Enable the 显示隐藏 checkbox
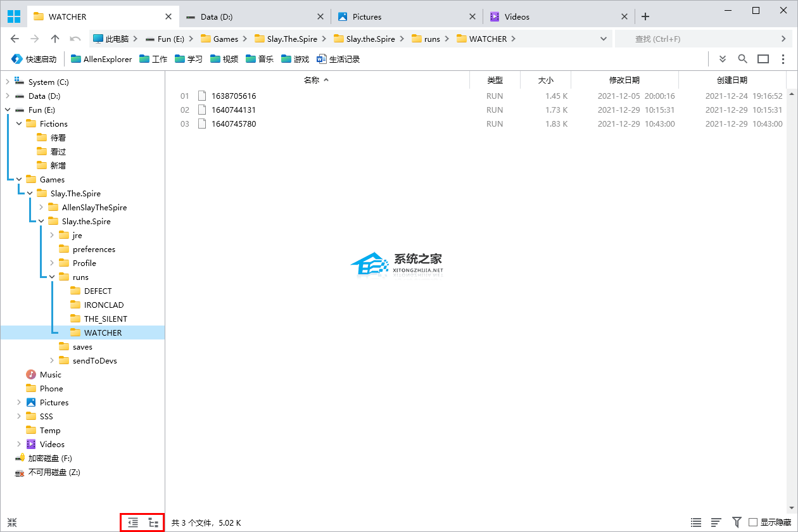798x532 pixels. 753,522
